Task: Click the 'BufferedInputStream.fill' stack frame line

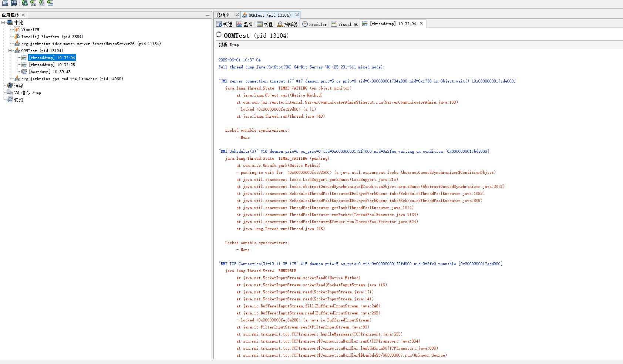Action: point(308,306)
